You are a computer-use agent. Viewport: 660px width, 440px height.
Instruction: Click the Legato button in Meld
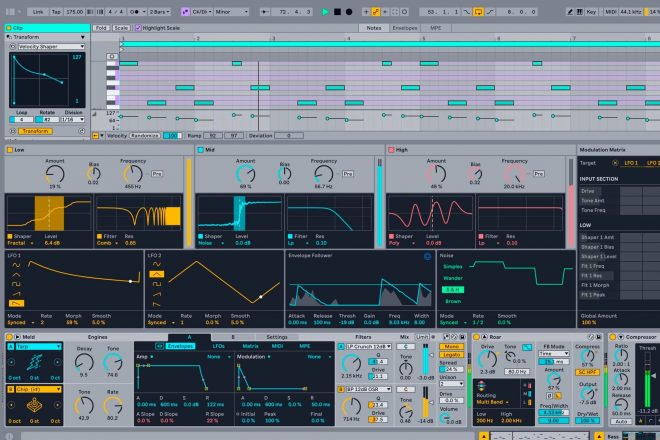451,355
